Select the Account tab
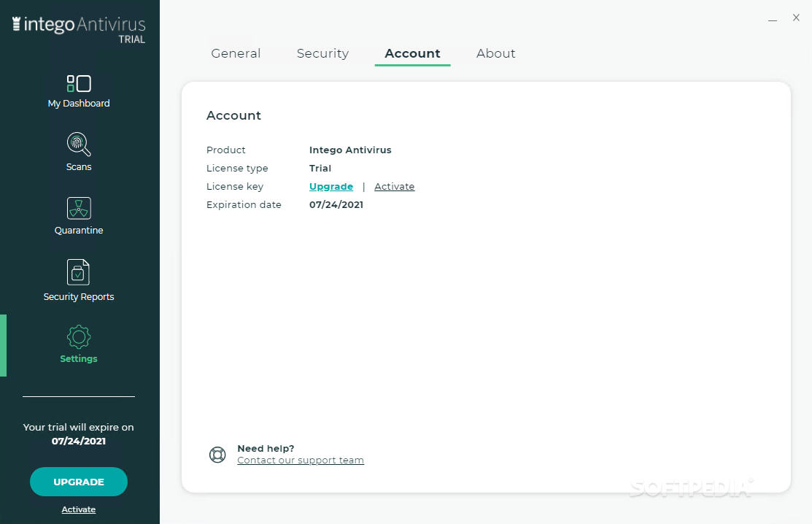Viewport: 812px width, 524px height. (x=412, y=53)
